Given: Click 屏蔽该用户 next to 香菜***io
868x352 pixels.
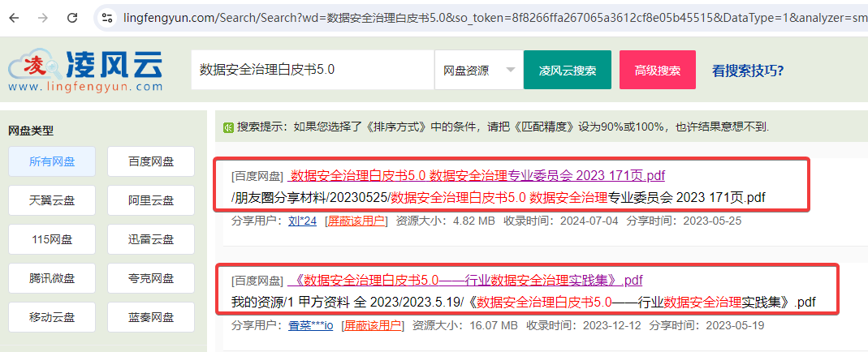Looking at the screenshot, I should coord(374,325).
